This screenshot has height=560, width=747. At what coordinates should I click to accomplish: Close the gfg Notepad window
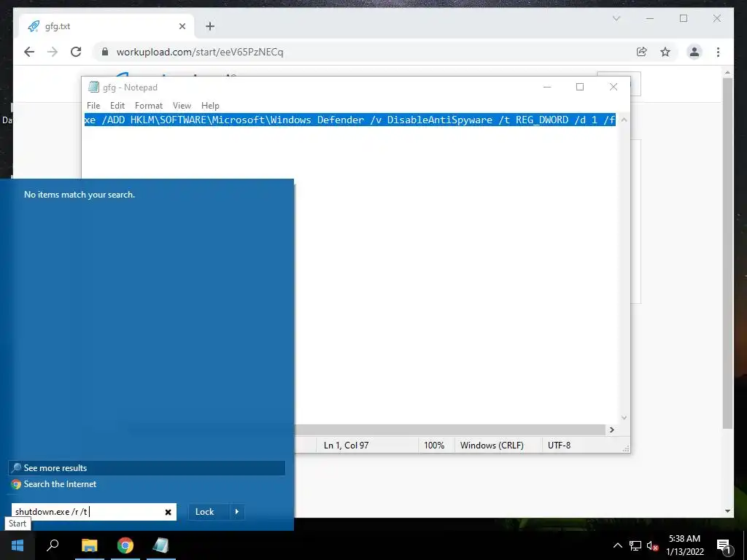pos(614,87)
